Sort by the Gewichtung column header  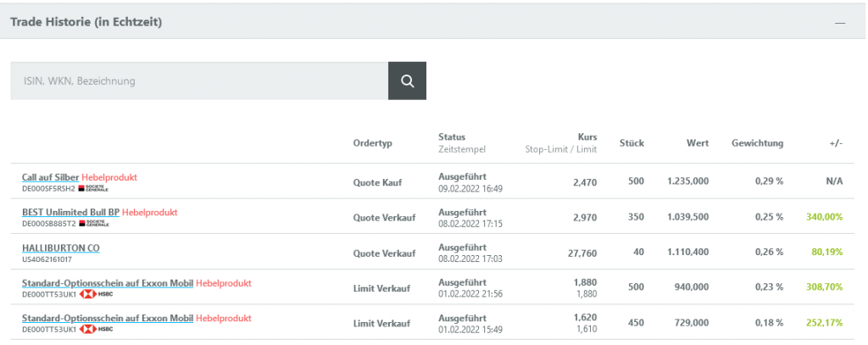pos(757,143)
